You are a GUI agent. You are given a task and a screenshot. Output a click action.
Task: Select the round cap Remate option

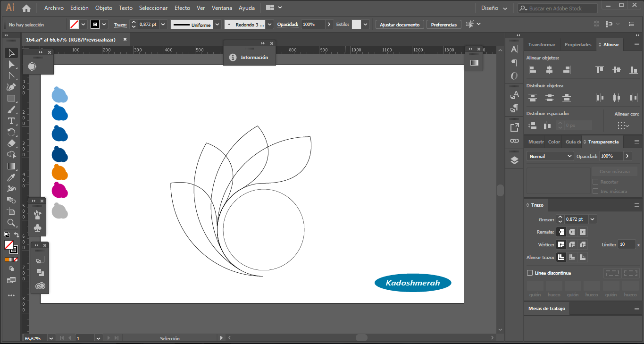[x=572, y=232]
